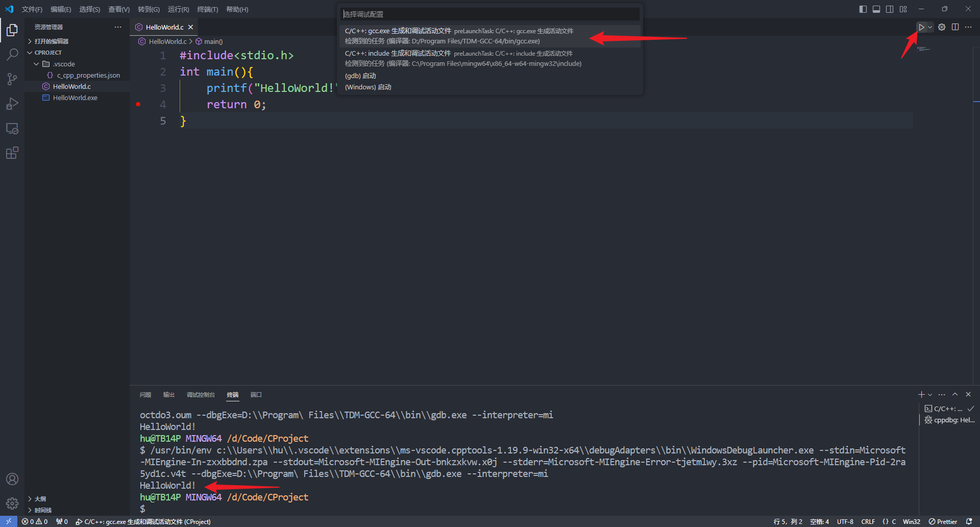This screenshot has height=527, width=980.
Task: Open errors and warnings status item
Action: click(35, 521)
